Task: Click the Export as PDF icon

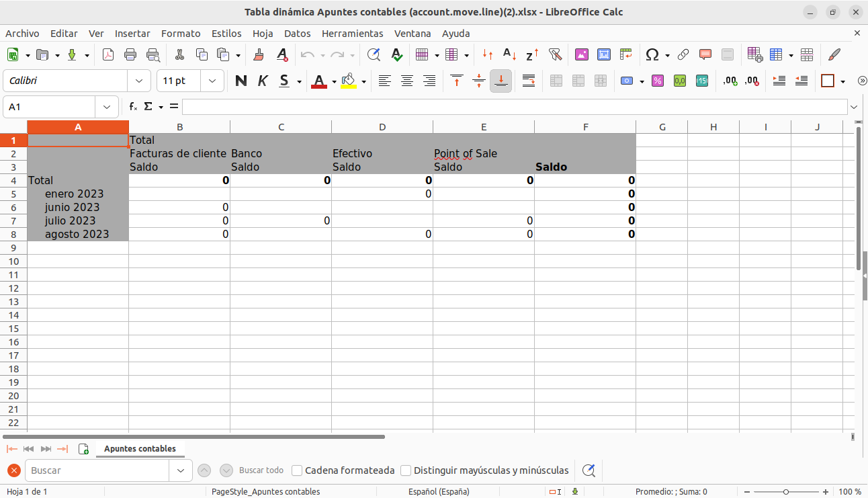Action: tap(108, 55)
